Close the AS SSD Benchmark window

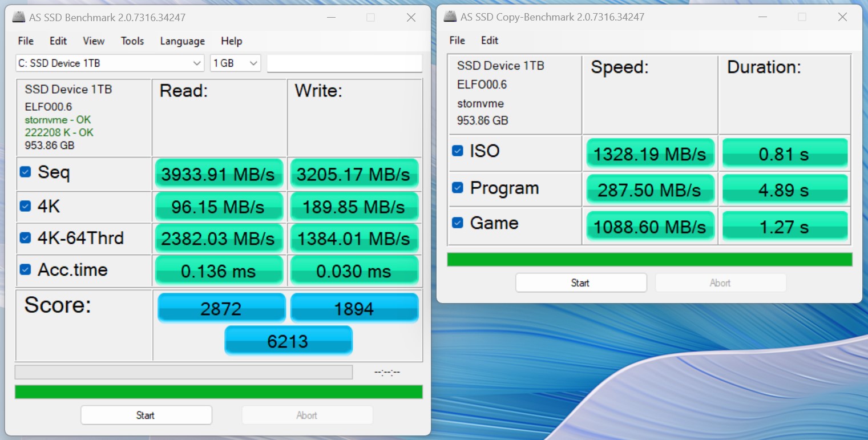tap(411, 18)
